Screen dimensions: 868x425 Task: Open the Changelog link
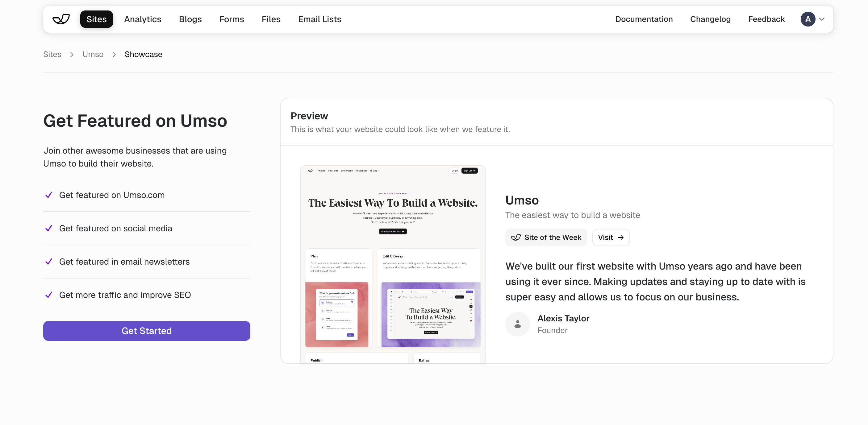click(x=710, y=19)
